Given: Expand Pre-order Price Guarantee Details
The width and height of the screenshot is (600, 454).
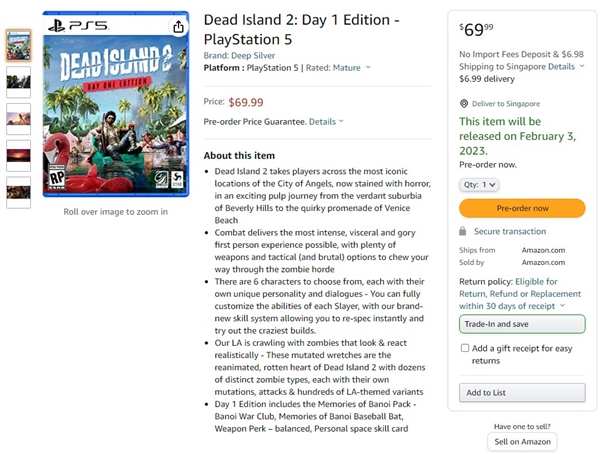Looking at the screenshot, I should point(326,122).
